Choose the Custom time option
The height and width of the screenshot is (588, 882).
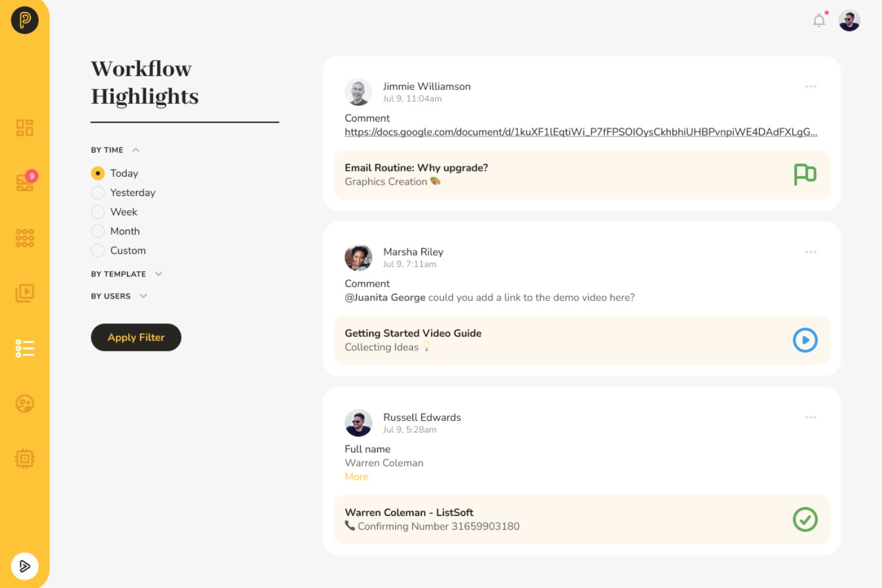click(x=98, y=251)
